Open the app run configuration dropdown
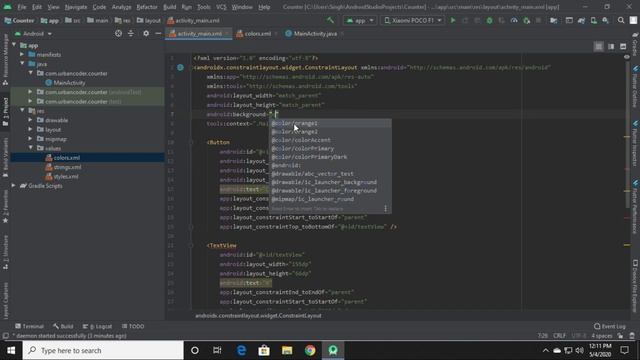The image size is (640, 360). point(360,20)
